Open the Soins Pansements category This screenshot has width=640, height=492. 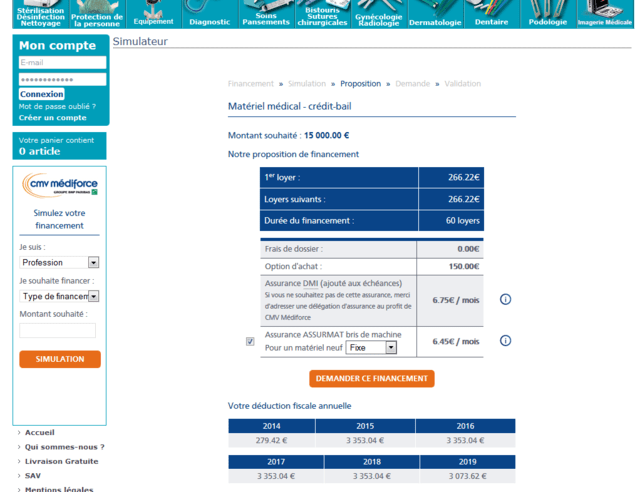pos(266,14)
